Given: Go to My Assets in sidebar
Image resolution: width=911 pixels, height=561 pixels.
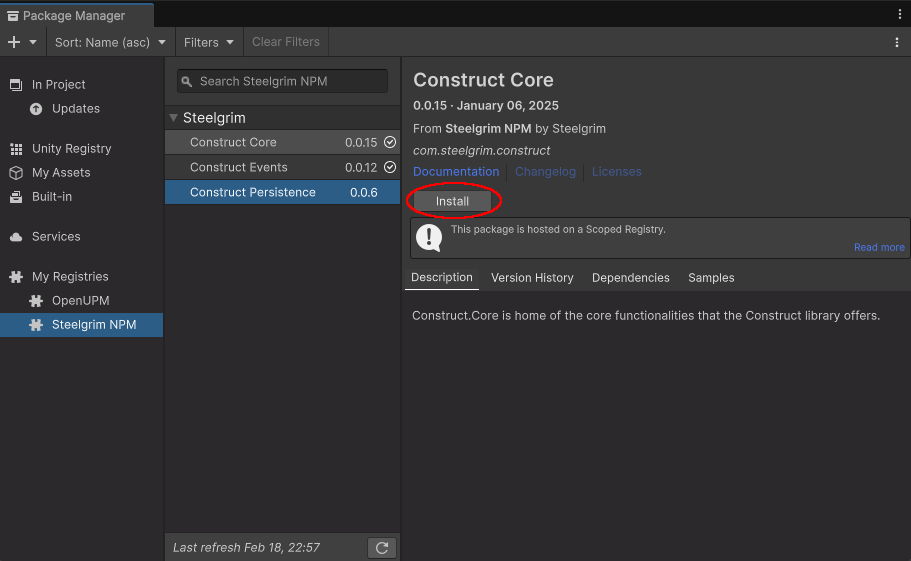Looking at the screenshot, I should pos(60,173).
